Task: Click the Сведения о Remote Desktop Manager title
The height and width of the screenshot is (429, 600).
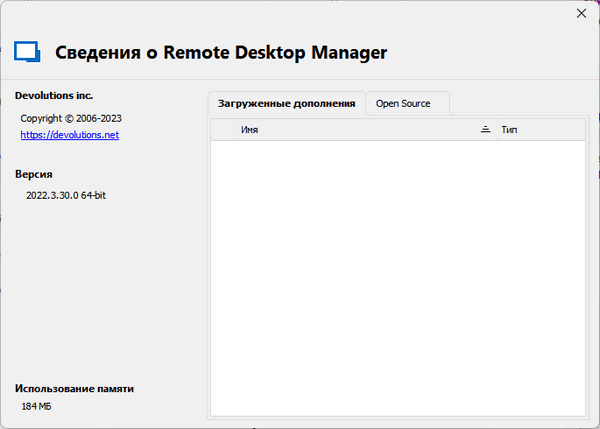Action: pyautogui.click(x=220, y=52)
